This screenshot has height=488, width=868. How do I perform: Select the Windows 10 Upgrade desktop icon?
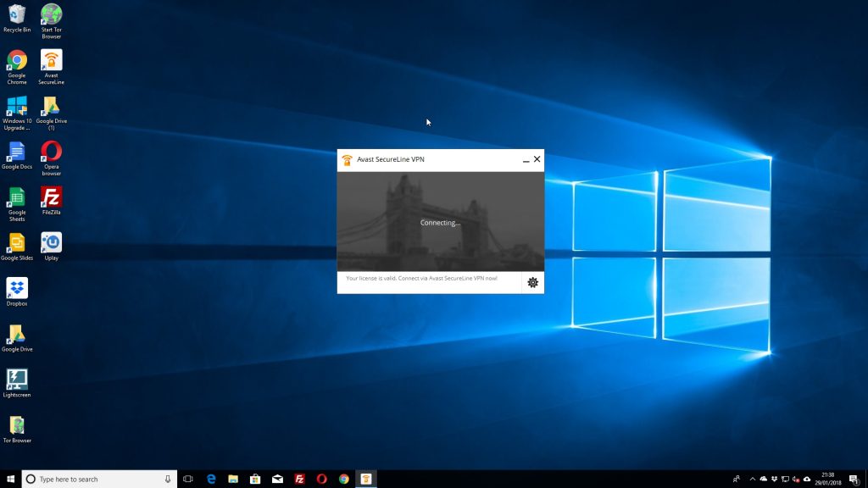[17, 113]
